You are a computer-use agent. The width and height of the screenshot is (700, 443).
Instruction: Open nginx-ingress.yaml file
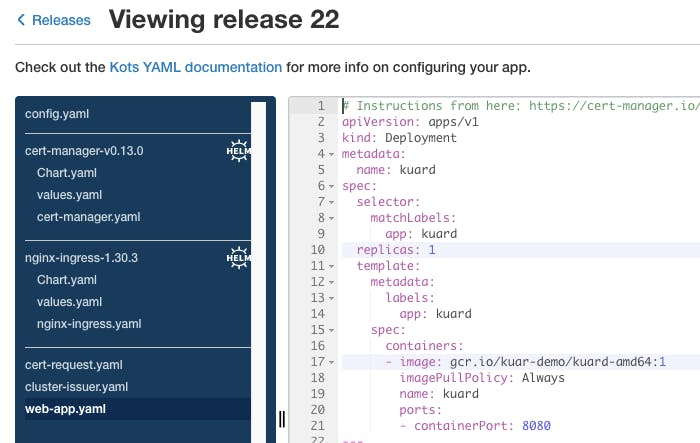pos(89,324)
